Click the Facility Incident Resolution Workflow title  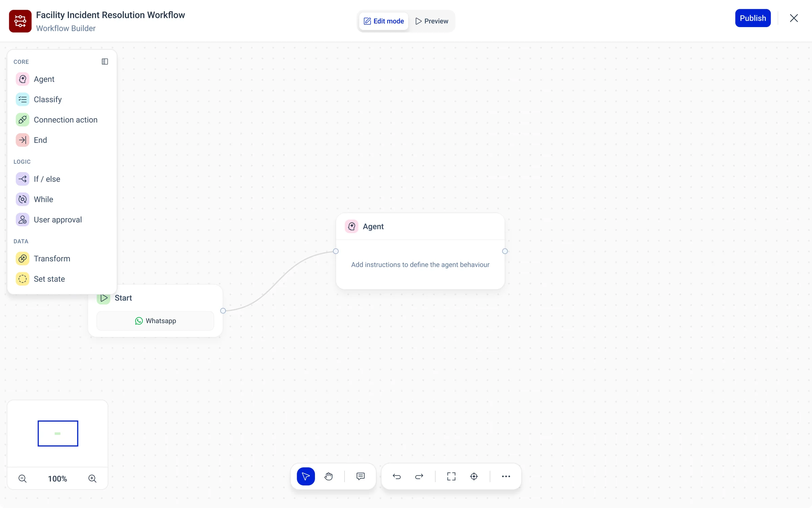(110, 15)
